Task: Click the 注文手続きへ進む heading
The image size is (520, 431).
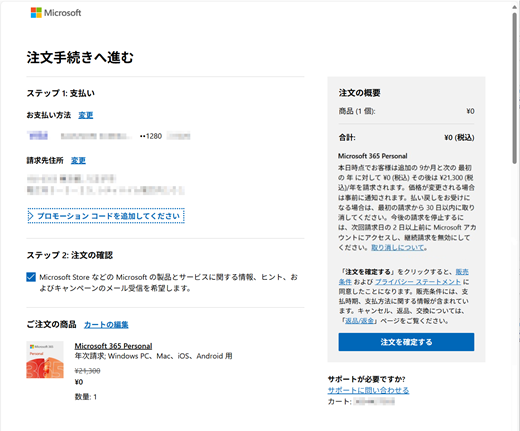Action: click(80, 57)
